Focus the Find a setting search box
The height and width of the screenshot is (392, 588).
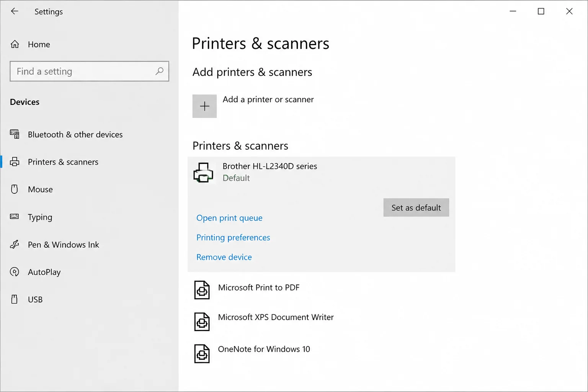(89, 71)
